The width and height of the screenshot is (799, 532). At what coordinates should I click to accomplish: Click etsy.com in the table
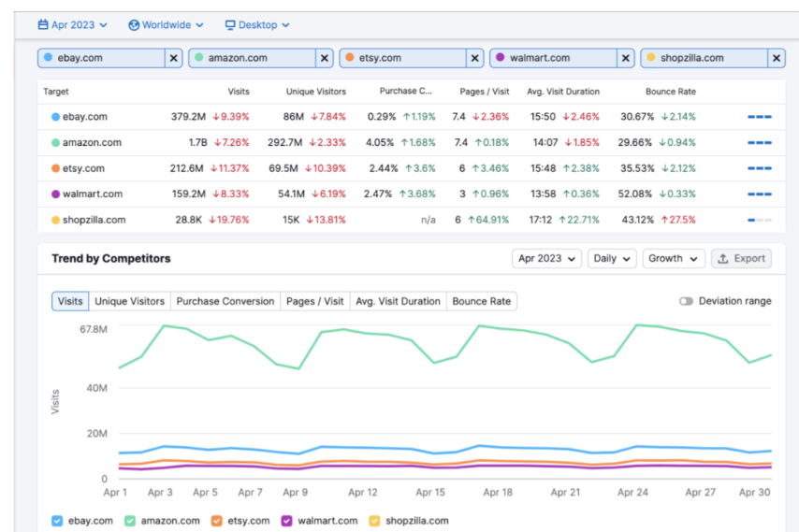click(x=83, y=168)
